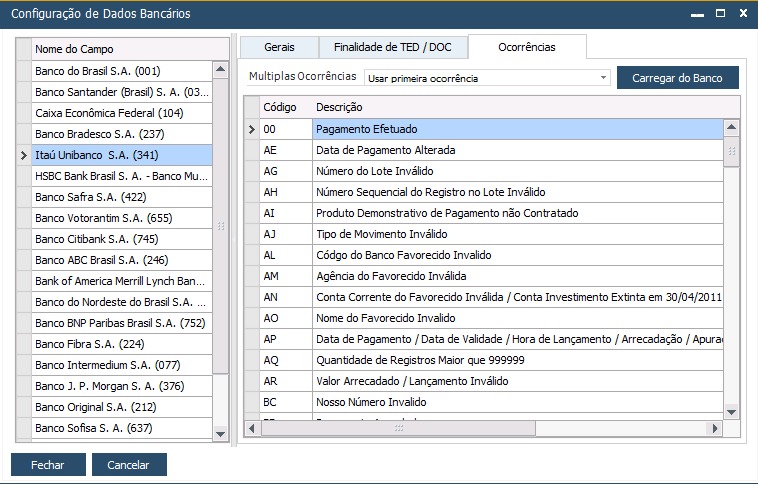The width and height of the screenshot is (758, 484).
Task: Click code cell AP
Action: [x=286, y=339]
